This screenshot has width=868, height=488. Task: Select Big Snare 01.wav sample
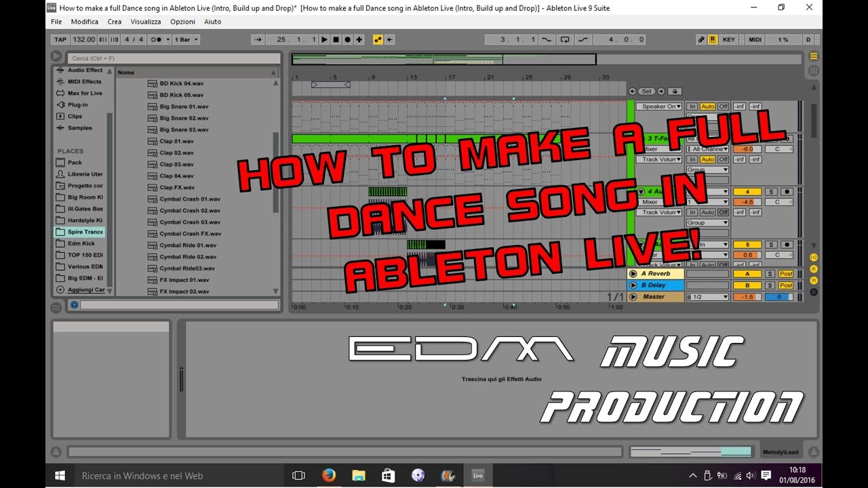(x=178, y=106)
